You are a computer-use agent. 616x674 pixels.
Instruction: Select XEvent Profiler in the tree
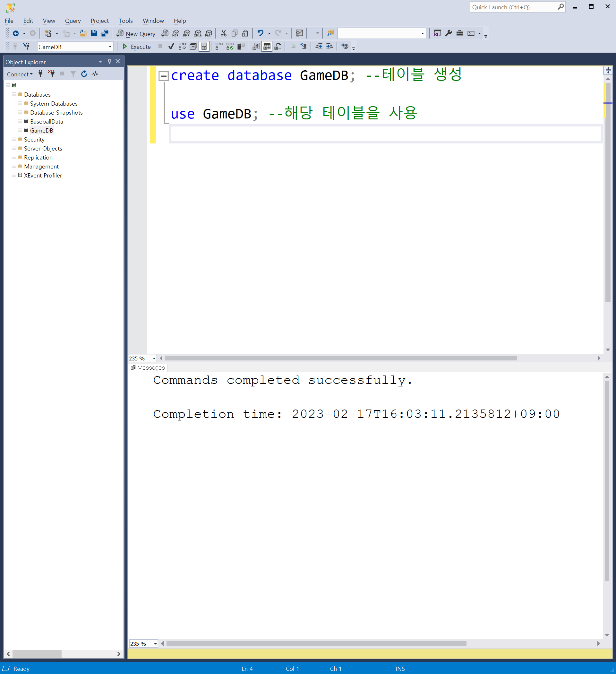43,176
